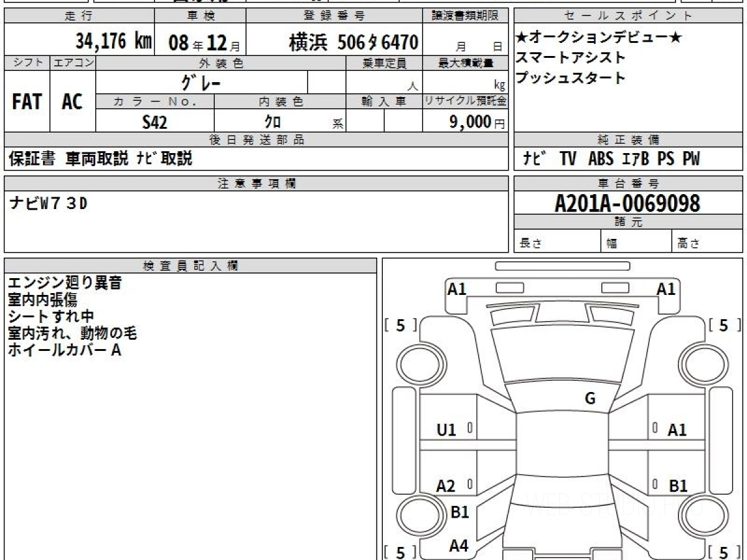Select the エンジン廻り異音 inspector note
This screenshot has width=747, height=560.
[65, 283]
